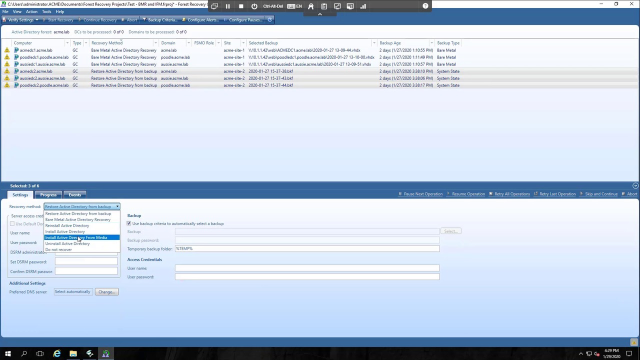The height and width of the screenshot is (360, 640).
Task: Collapse the details pane with the round chevron
Action: pos(635,186)
